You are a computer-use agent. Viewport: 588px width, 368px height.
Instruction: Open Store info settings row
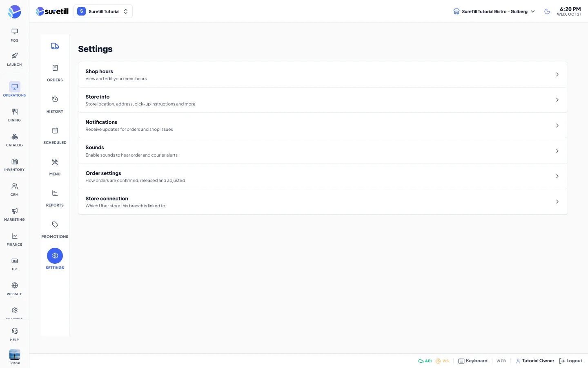coord(323,100)
